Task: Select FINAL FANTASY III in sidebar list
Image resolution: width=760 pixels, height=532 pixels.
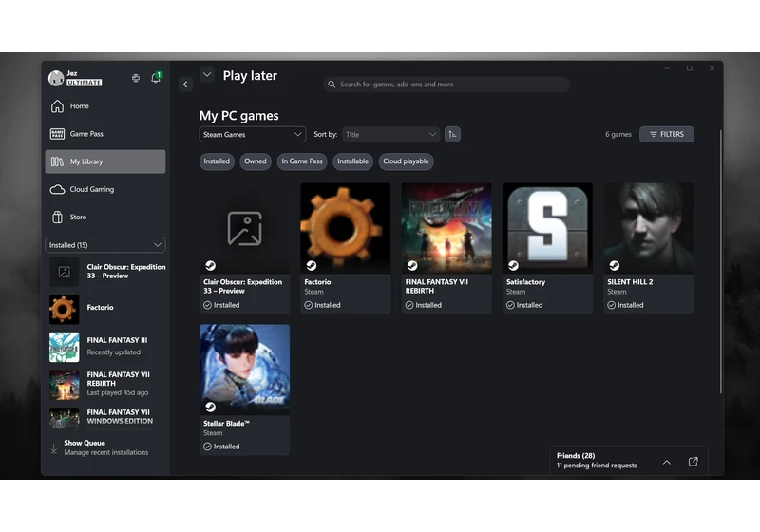Action: point(106,347)
